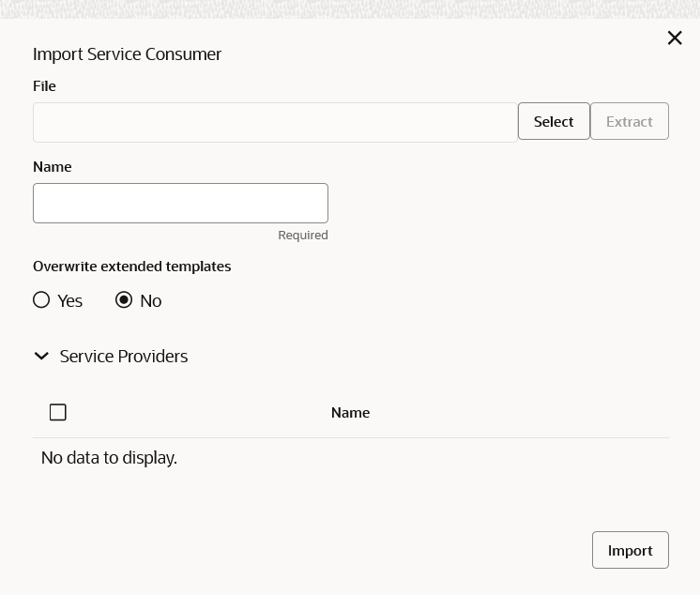Click the "File" field label
700x595 pixels.
(45, 86)
